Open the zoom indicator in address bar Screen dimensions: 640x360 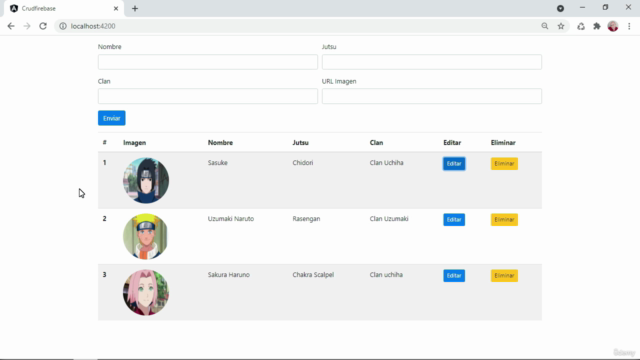[x=545, y=26]
